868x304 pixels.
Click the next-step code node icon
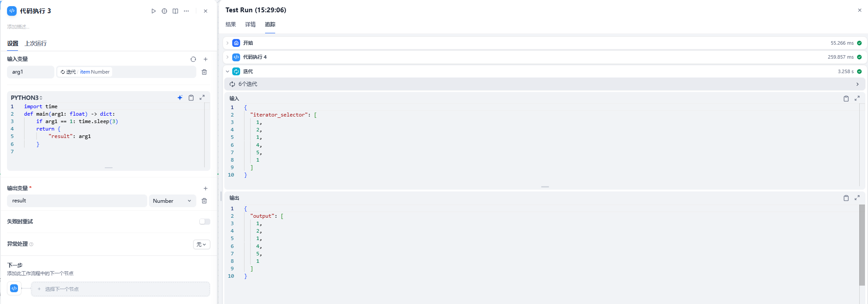[14, 288]
